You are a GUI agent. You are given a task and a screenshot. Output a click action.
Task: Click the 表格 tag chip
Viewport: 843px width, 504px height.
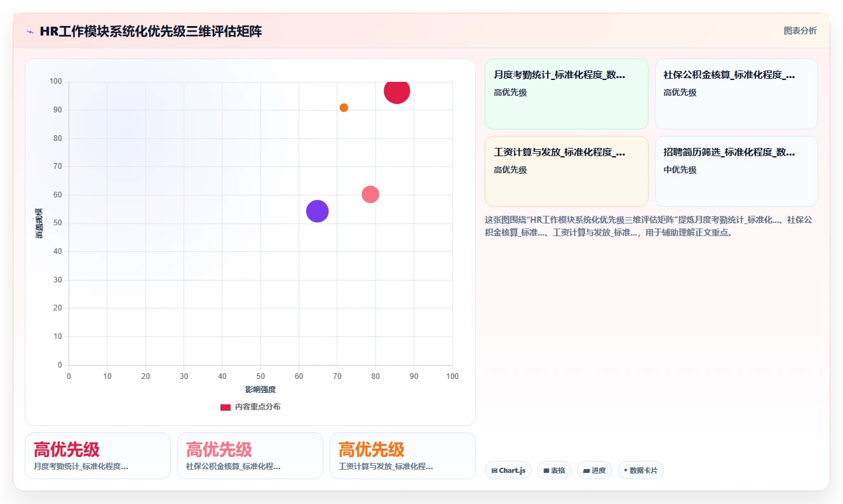tap(554, 470)
